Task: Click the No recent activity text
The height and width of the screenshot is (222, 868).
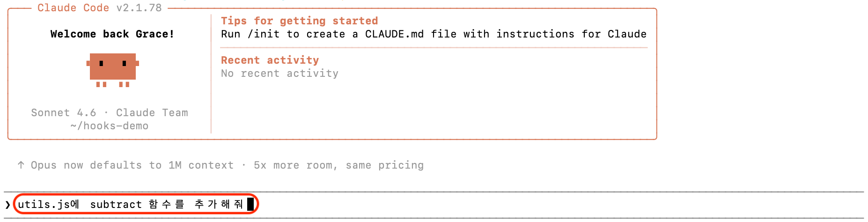Action: point(280,74)
